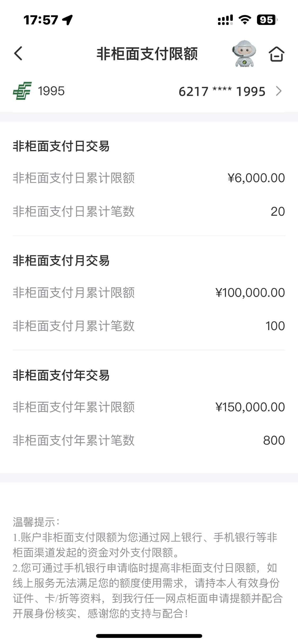Tap the 非柜面支付限额 page title
The width and height of the screenshot is (298, 644).
point(147,54)
